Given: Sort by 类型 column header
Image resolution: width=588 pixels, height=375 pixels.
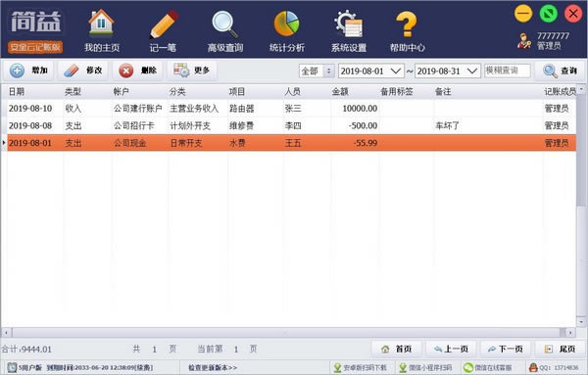Looking at the screenshot, I should 73,92.
